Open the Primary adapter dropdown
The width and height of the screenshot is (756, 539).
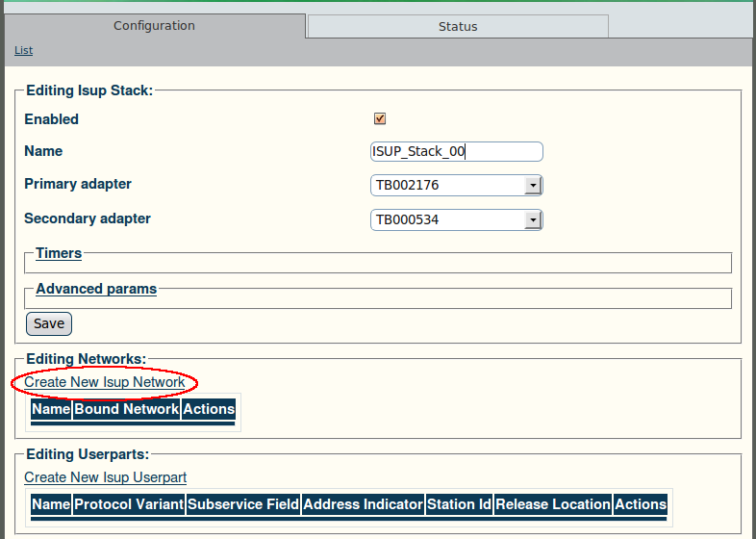(x=457, y=186)
